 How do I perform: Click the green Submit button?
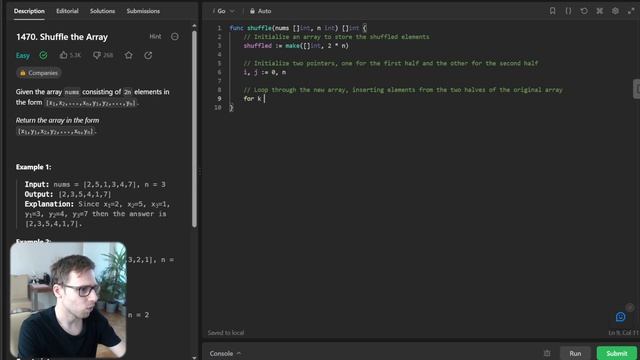point(617,353)
